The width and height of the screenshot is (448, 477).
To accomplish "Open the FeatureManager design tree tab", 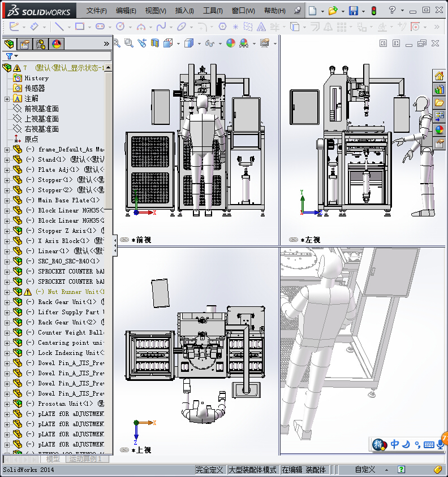I will coord(9,44).
